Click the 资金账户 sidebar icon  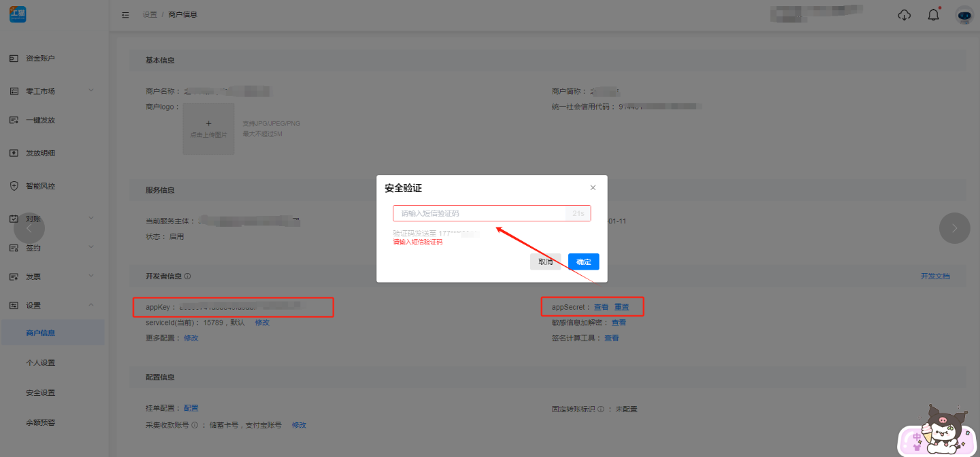(14, 59)
